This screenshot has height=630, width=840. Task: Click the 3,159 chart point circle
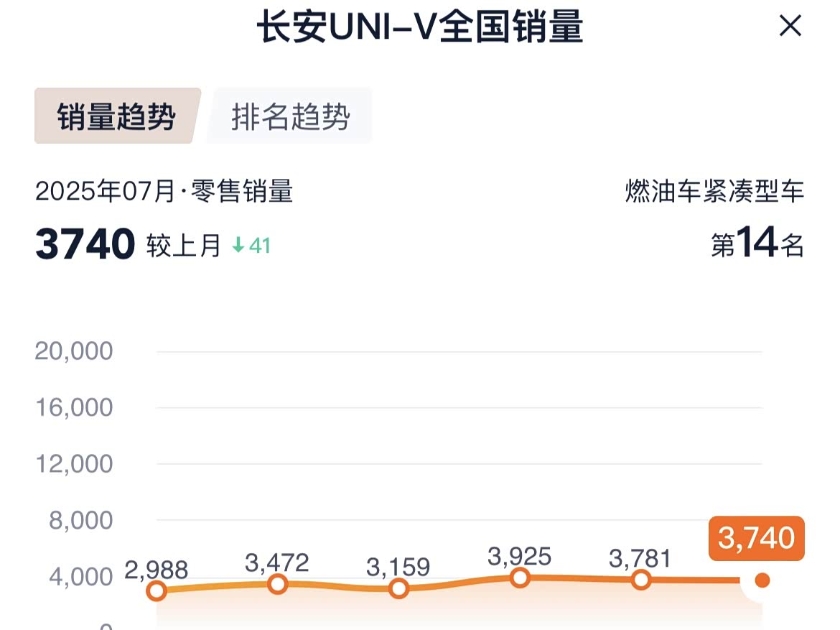[399, 589]
